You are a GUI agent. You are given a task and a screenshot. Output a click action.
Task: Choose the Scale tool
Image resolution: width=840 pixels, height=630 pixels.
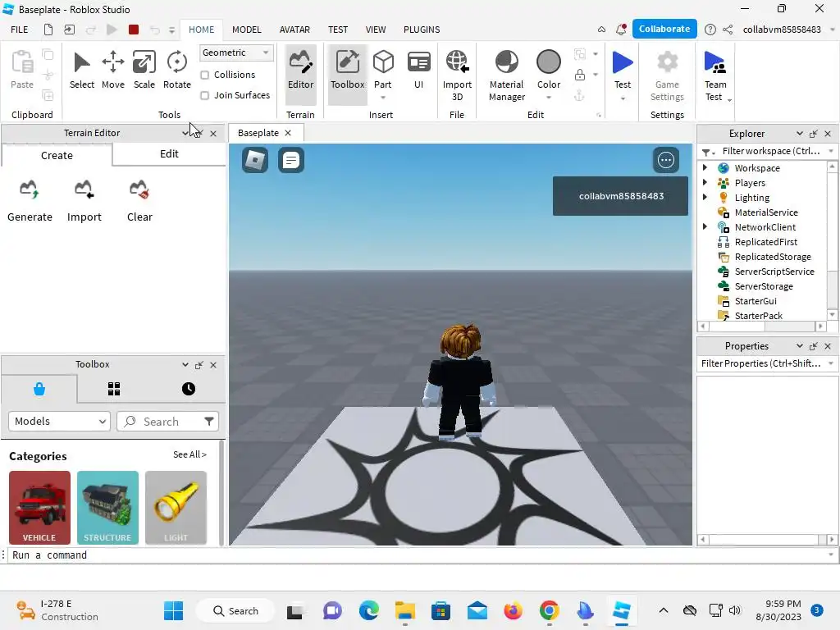click(144, 71)
